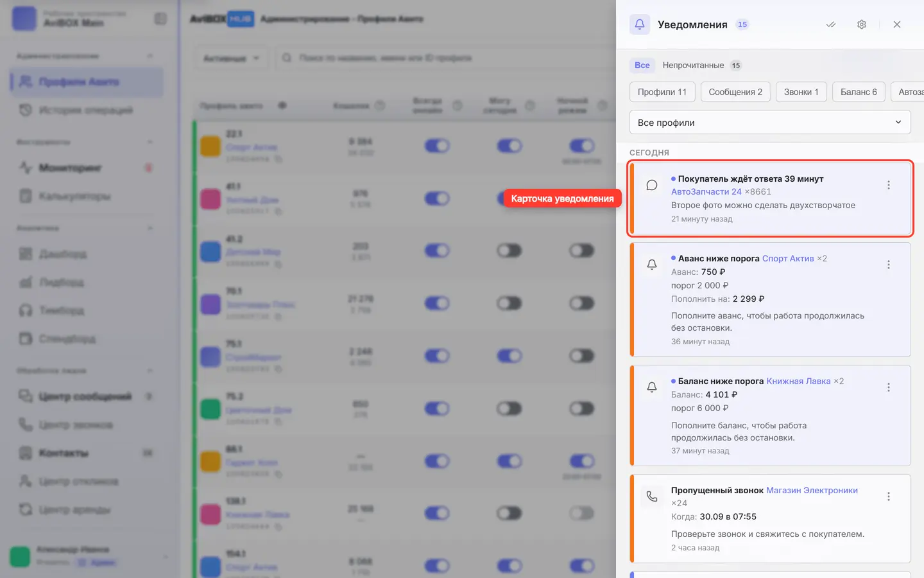
Task: Filter notifications by Баланс 6
Action: [859, 92]
